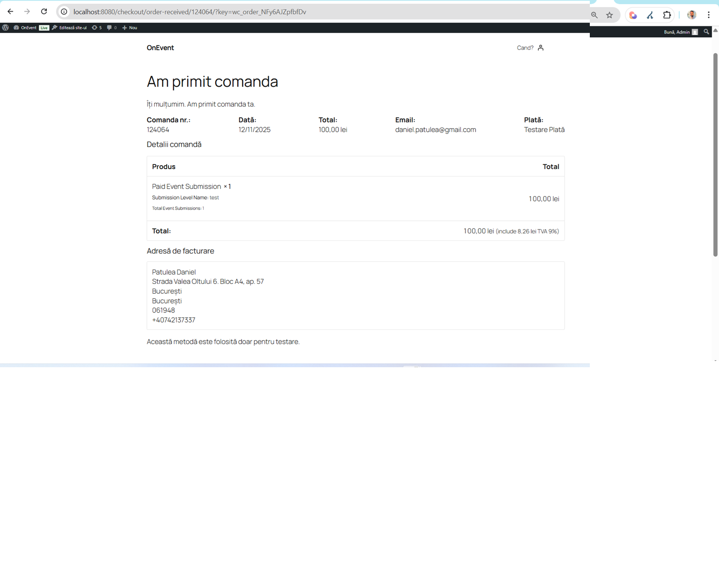This screenshot has height=588, width=719.
Task: Click the Live status badge
Action: tap(44, 28)
